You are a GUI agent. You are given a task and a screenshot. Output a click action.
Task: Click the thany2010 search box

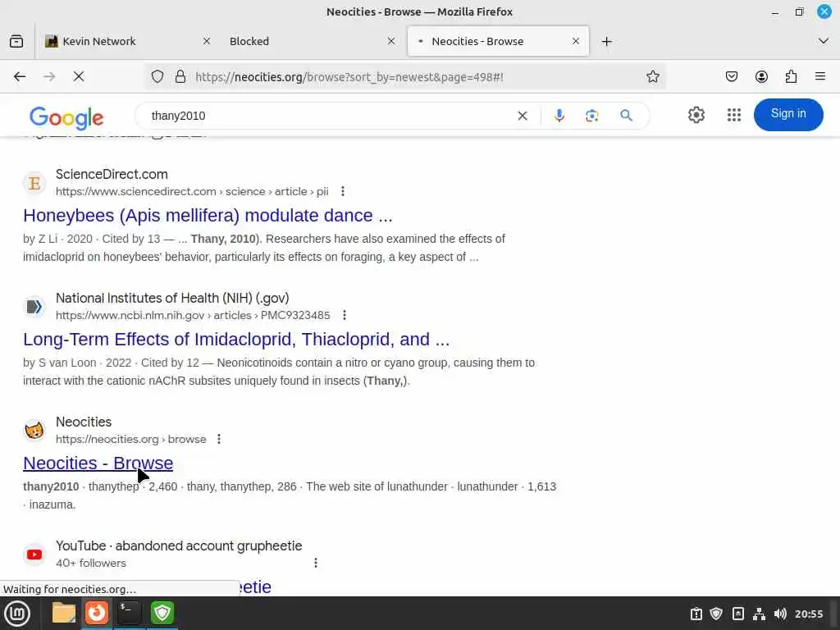(x=326, y=116)
